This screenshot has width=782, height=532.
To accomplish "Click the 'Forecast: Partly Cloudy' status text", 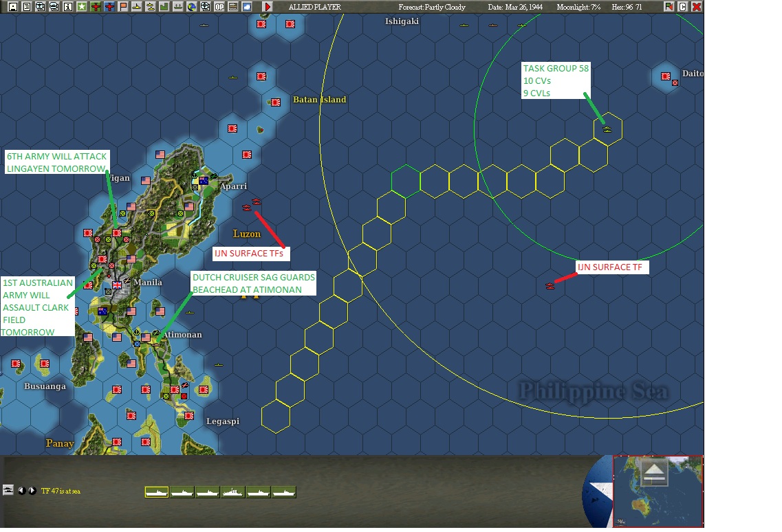I will point(432,7).
